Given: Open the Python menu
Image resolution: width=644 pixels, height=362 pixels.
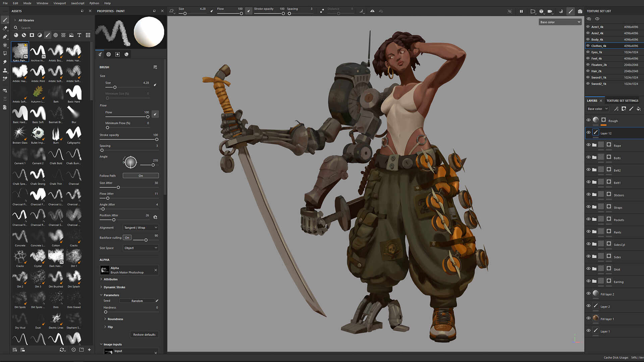Looking at the screenshot, I should point(94,3).
